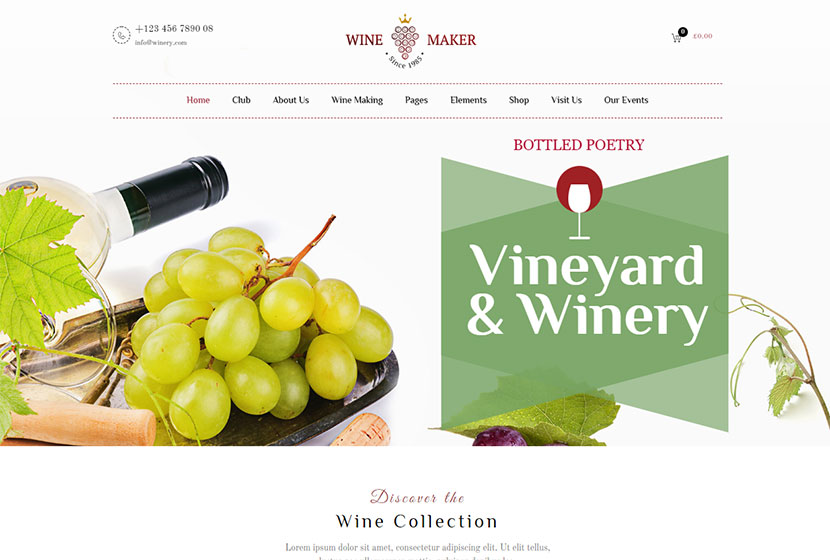This screenshot has width=830, height=560.
Task: Expand the Pages menu
Action: click(x=416, y=100)
